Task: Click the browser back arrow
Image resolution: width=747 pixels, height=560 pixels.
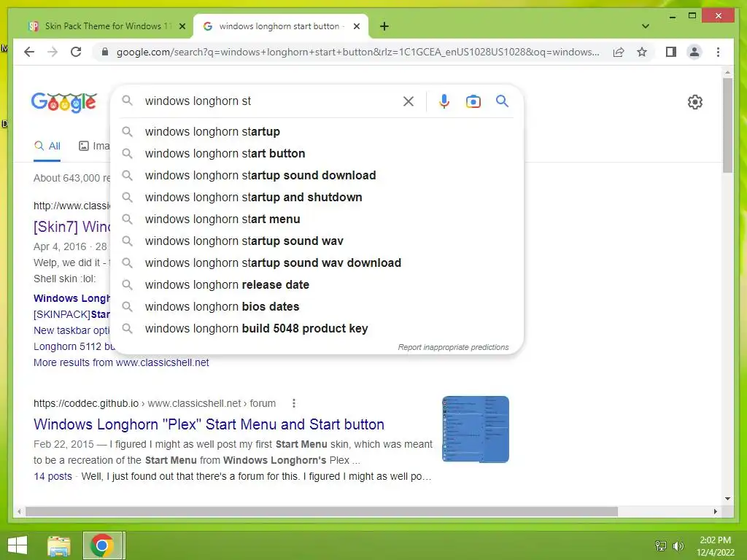Action: click(x=29, y=52)
